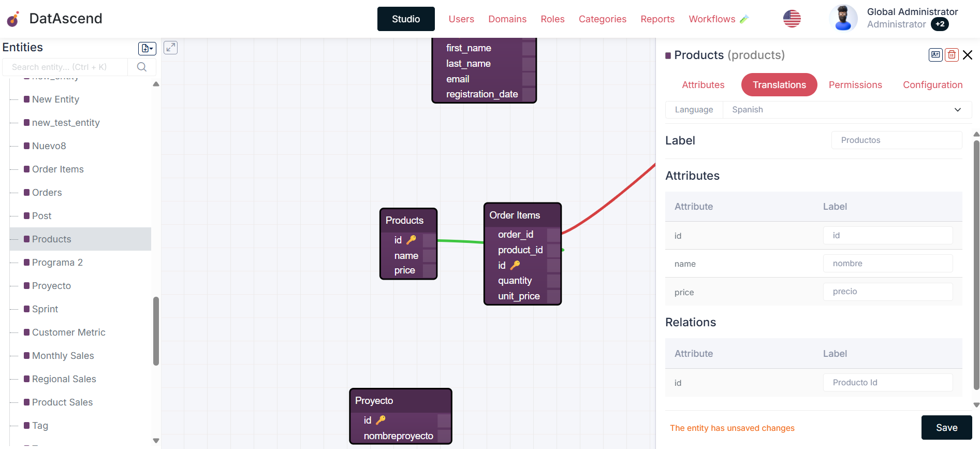
Task: Delete entity using the red trash icon
Action: coord(952,55)
